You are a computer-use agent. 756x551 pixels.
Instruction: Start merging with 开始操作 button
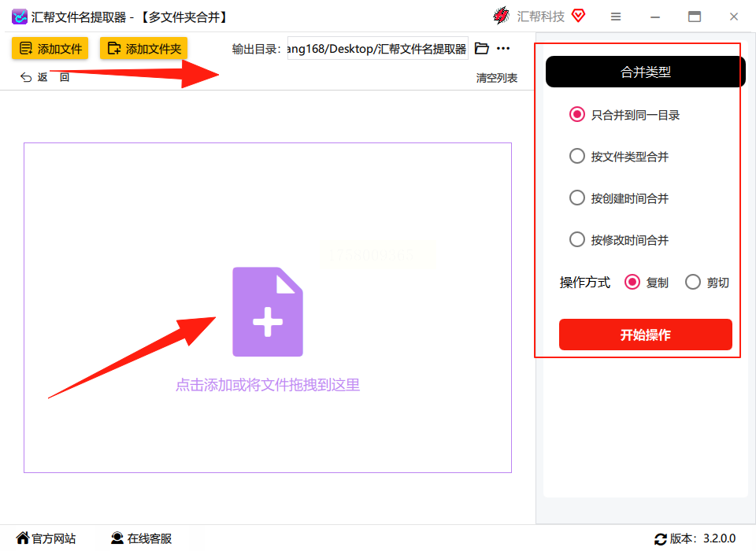point(646,335)
